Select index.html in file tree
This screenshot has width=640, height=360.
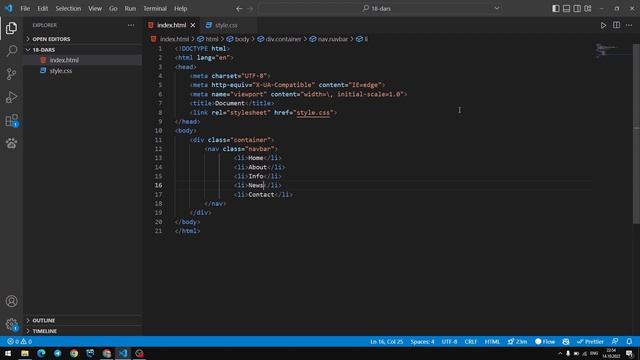click(x=82, y=60)
